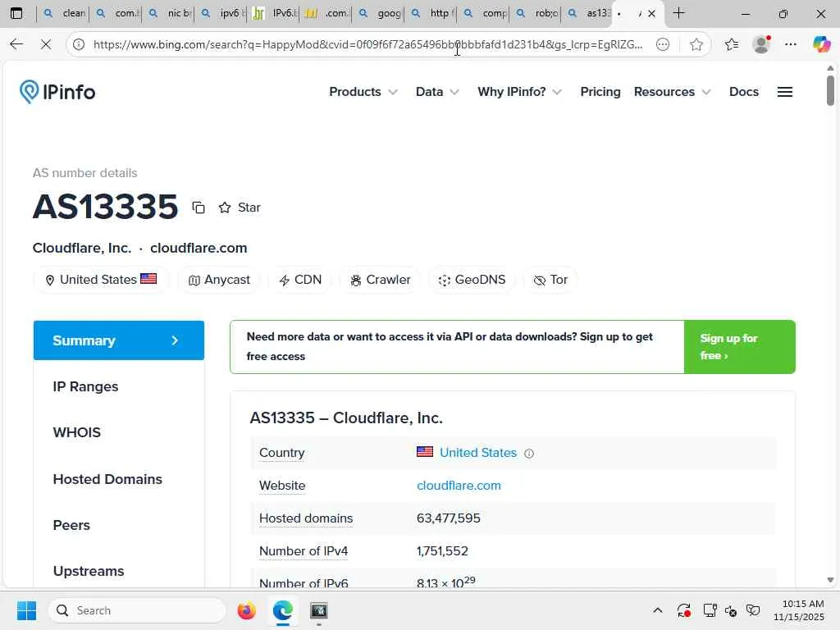Show hidden system tray icons
This screenshot has height=630, width=840.
pyautogui.click(x=657, y=610)
